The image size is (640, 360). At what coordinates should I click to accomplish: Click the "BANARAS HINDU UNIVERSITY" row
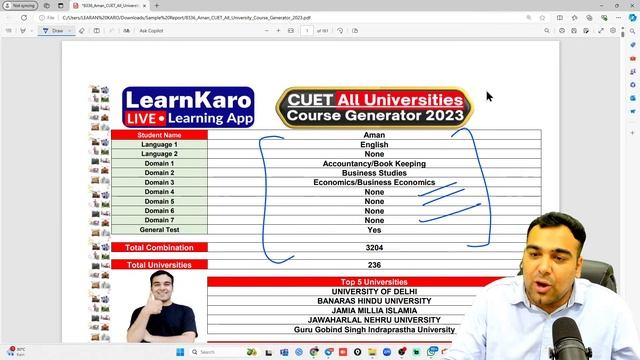pyautogui.click(x=374, y=301)
